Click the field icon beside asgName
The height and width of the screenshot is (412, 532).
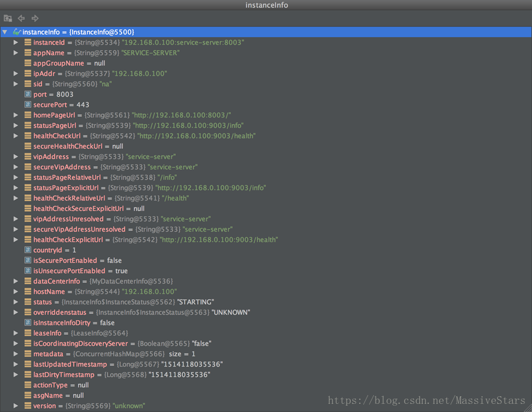[28, 395]
